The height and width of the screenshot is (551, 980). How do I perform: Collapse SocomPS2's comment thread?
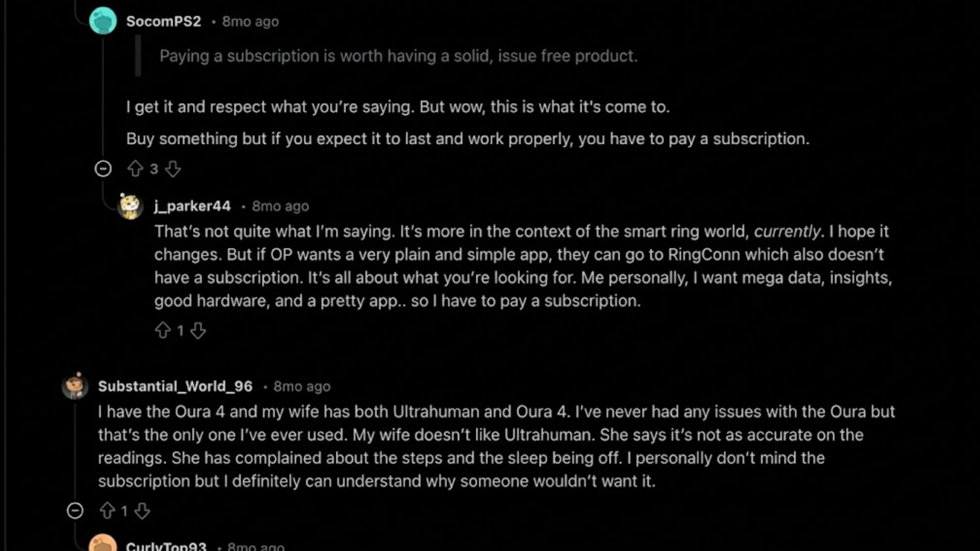[103, 169]
